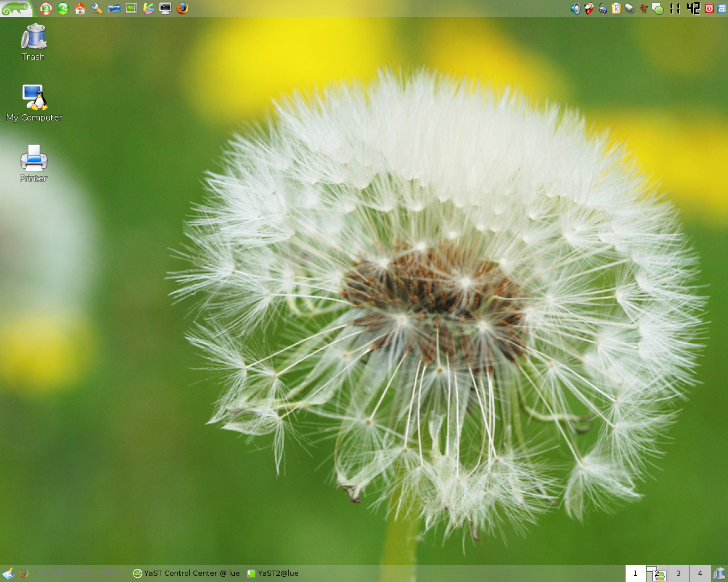This screenshot has width=728, height=582.
Task: Launch the SUSE Help Center lifebuoy icon
Action: [46, 9]
